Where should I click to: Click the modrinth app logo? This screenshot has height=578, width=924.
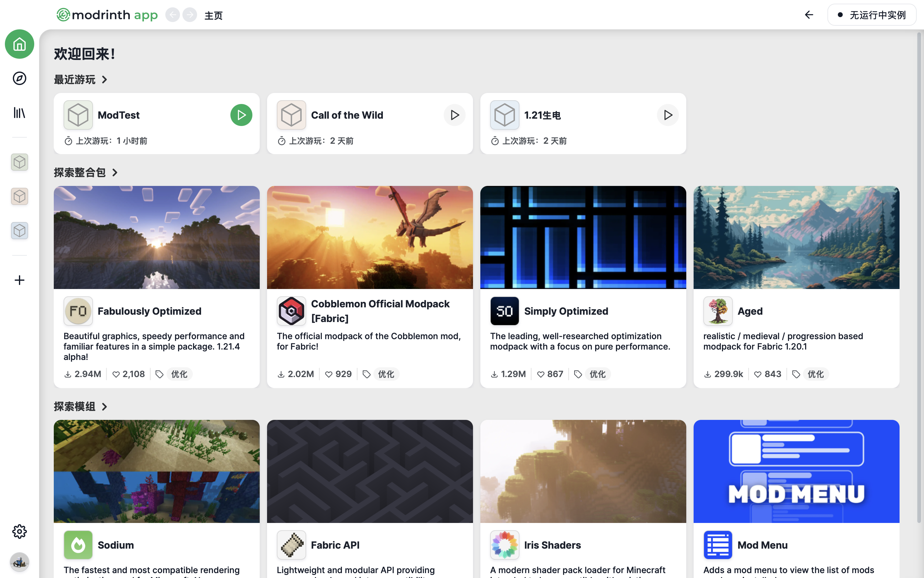[x=107, y=15]
